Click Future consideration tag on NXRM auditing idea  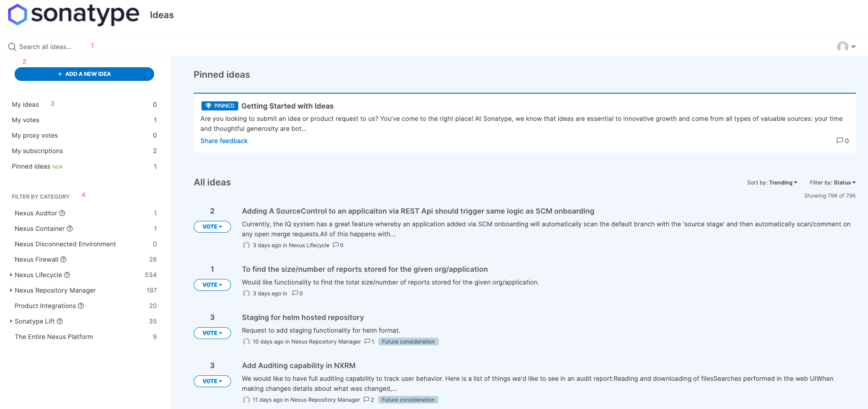coord(408,400)
